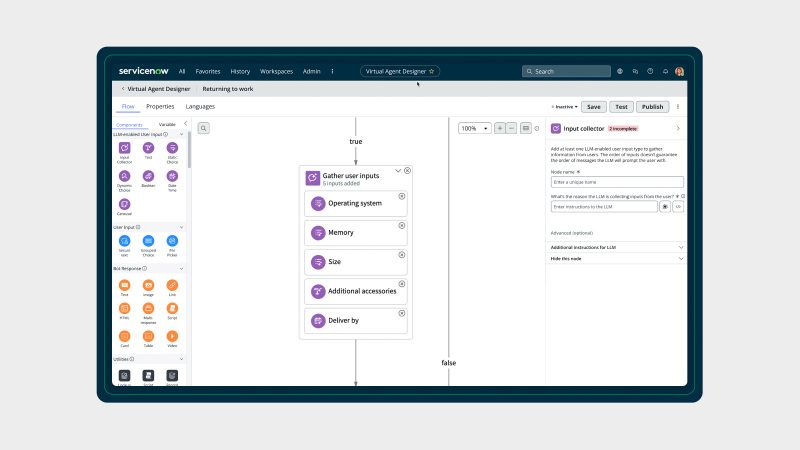The image size is (800, 450).
Task: Select the Video bot response component
Action: click(x=172, y=336)
